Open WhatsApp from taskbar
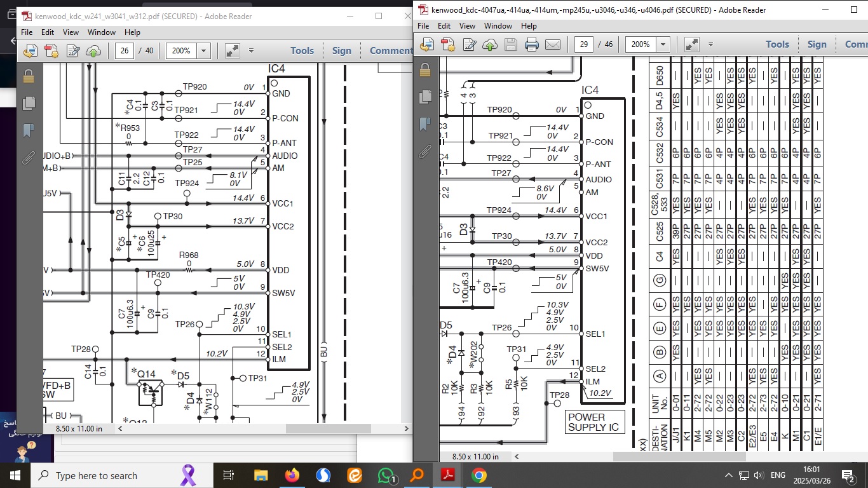 coord(386,475)
